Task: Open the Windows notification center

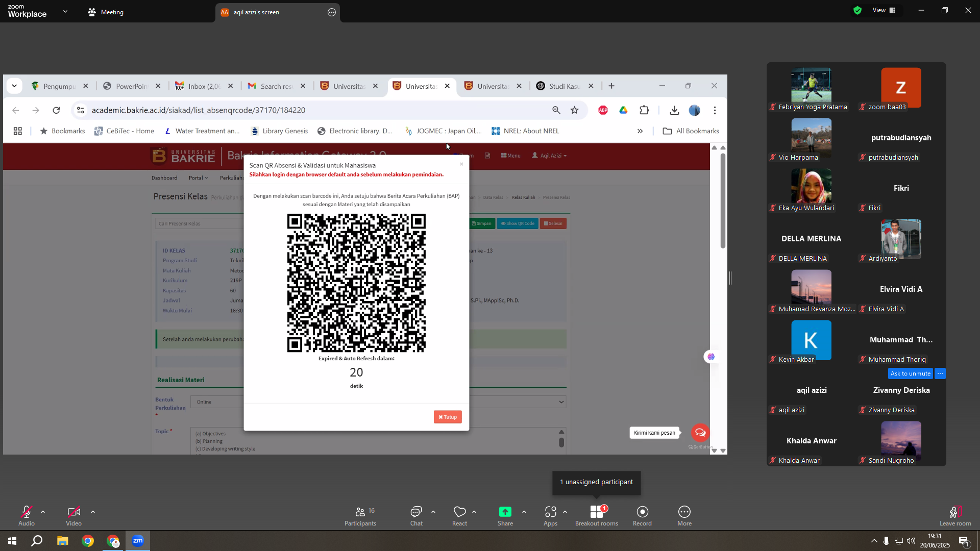Action: point(964,541)
